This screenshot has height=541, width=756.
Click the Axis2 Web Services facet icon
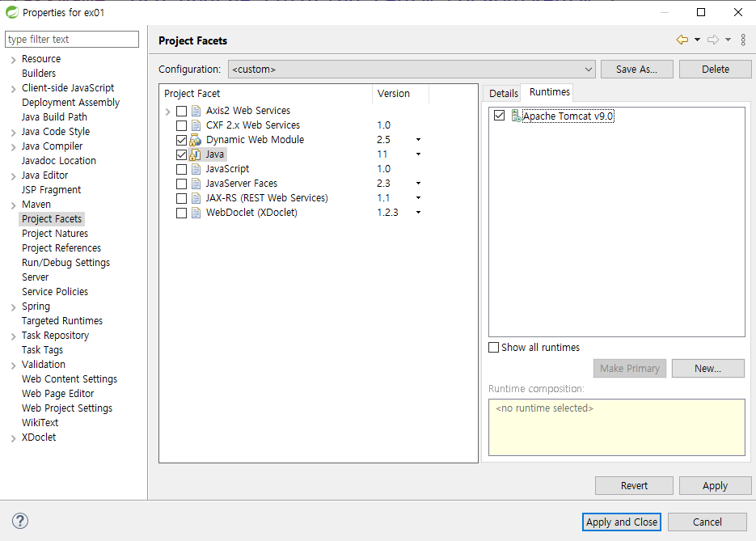point(196,111)
